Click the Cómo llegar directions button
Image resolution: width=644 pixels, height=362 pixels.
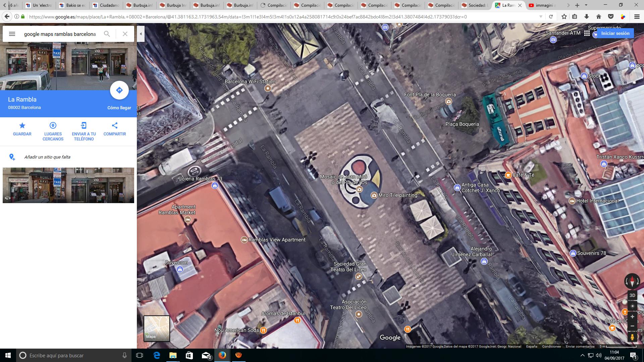coord(119,90)
